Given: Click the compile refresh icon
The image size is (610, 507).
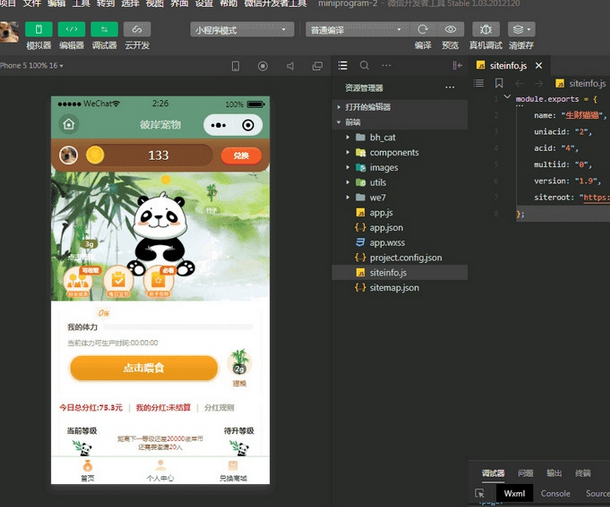Looking at the screenshot, I should coord(422,30).
